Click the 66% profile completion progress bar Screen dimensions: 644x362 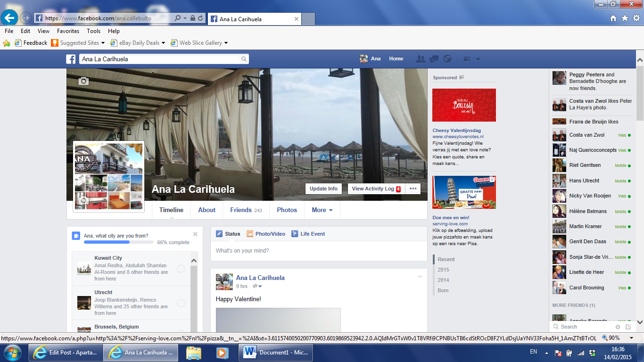pos(118,242)
